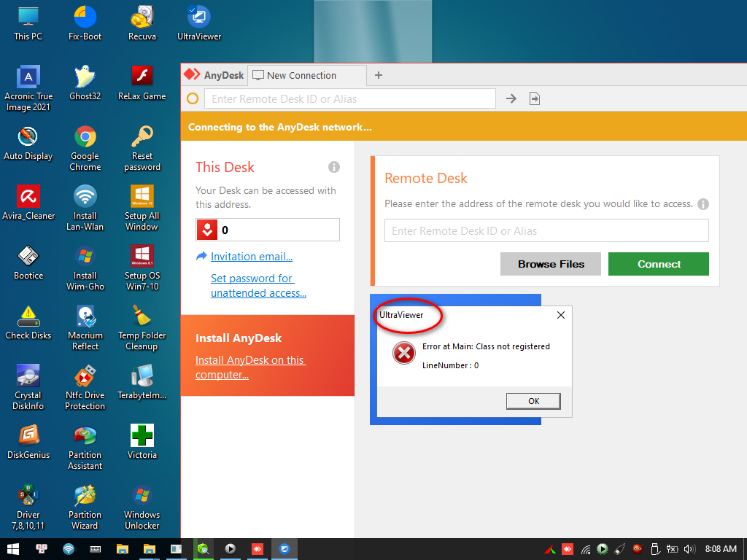Launch Check Disks tool
This screenshot has height=560, width=747.
pos(28,323)
